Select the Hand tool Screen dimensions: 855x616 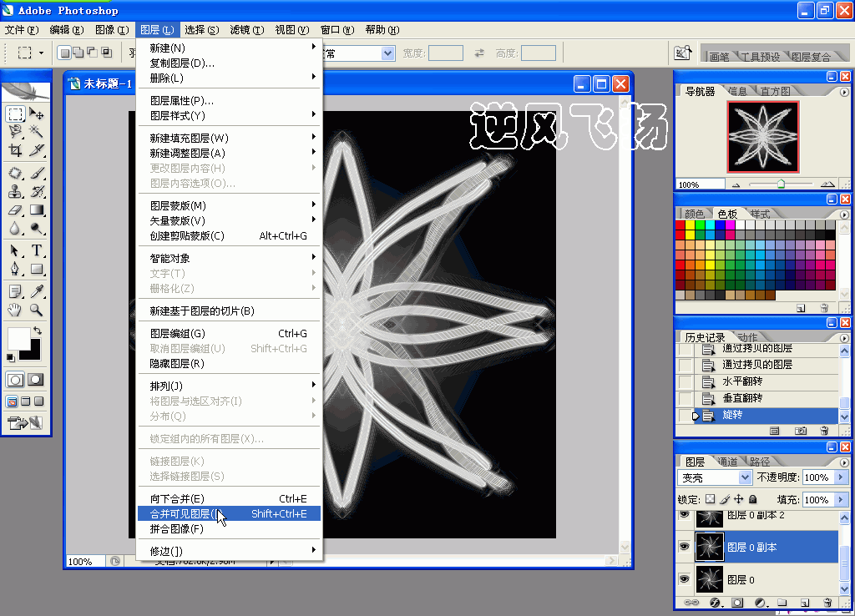[15, 311]
